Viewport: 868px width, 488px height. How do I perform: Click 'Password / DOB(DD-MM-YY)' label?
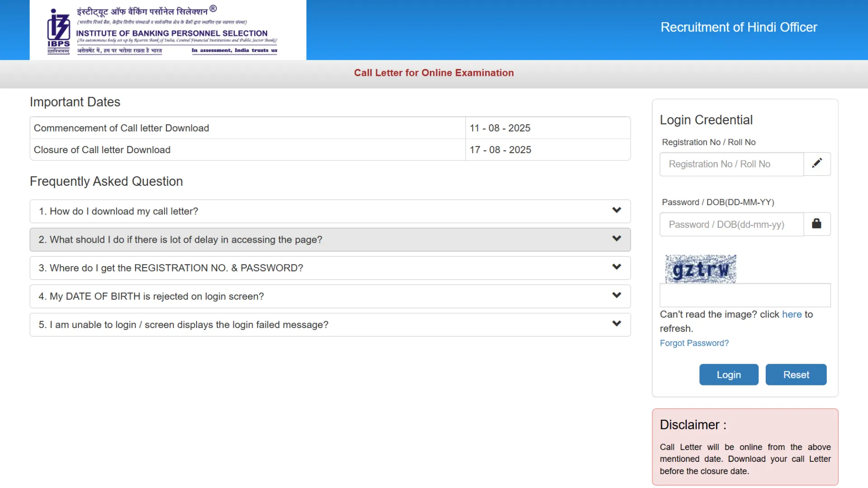click(x=718, y=202)
